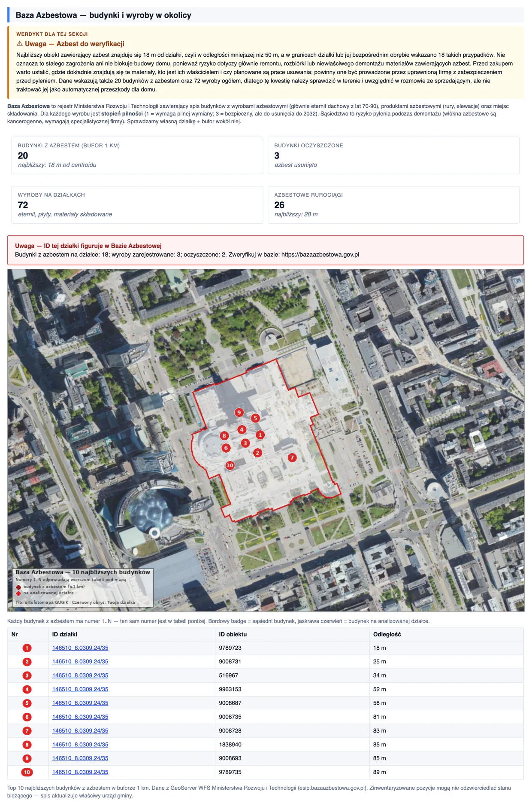Click the section title 'Baza Azbestowa — budynki i wyroby'
The height and width of the screenshot is (806, 532).
pos(103,15)
